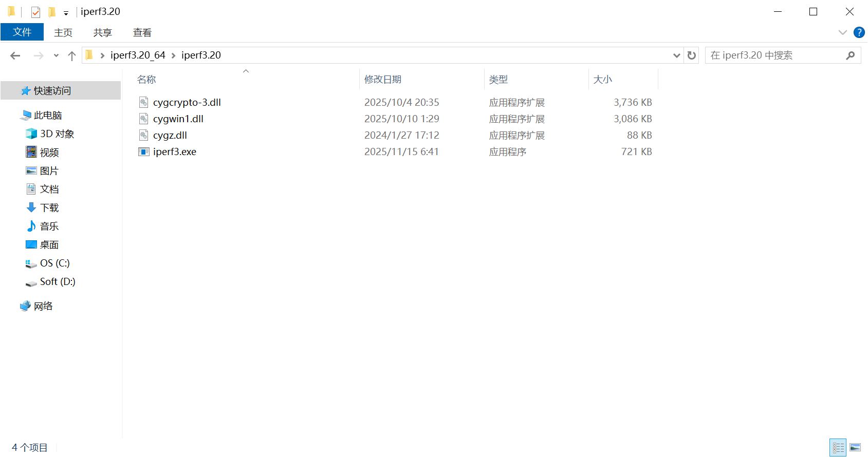Refresh the current folder view
868x457 pixels.
coord(692,55)
